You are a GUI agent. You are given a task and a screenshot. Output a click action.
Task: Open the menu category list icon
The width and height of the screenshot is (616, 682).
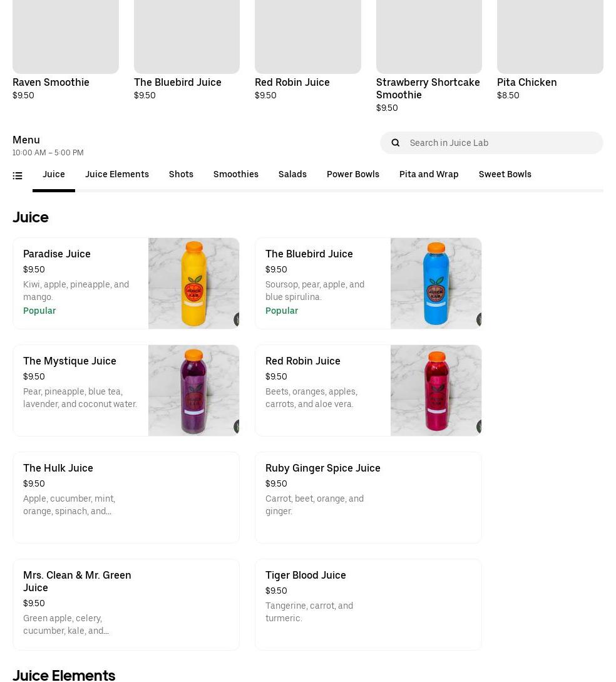point(18,176)
